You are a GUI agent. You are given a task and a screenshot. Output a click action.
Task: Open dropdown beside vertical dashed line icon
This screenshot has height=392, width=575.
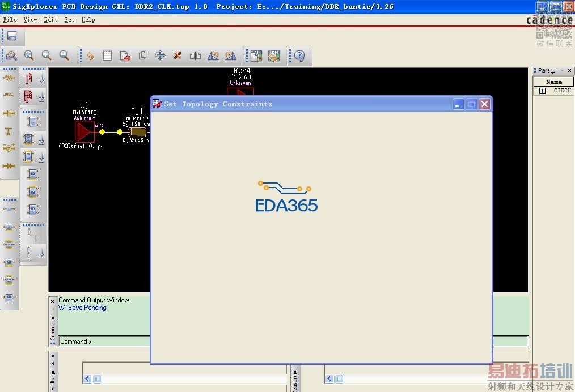(41, 253)
